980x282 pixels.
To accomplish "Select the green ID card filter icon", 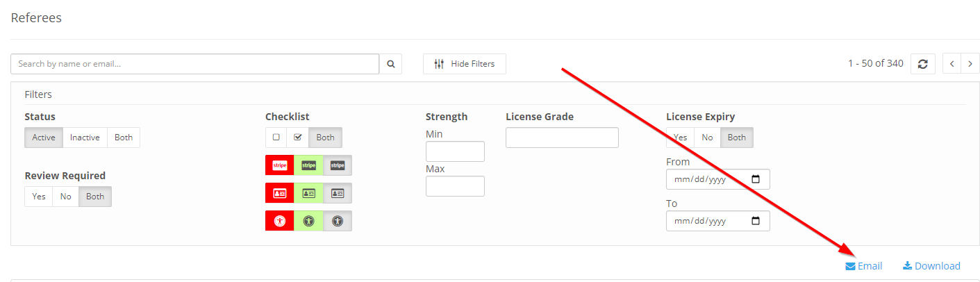I will click(x=308, y=193).
